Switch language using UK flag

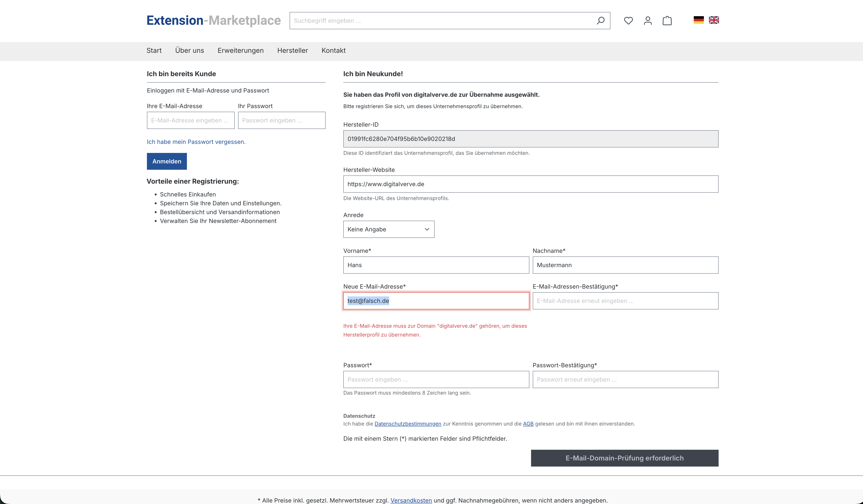tap(714, 20)
